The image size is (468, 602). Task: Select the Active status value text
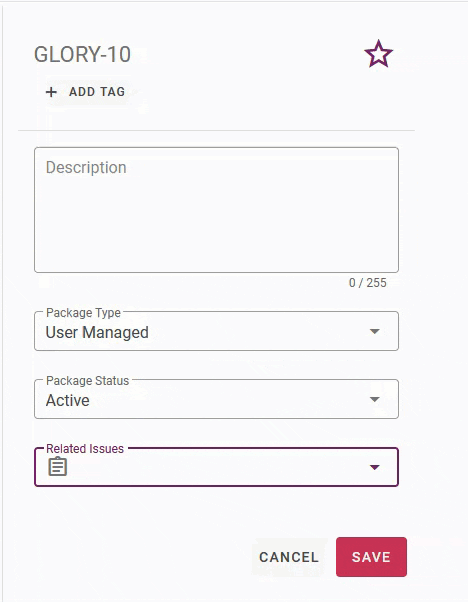(68, 400)
